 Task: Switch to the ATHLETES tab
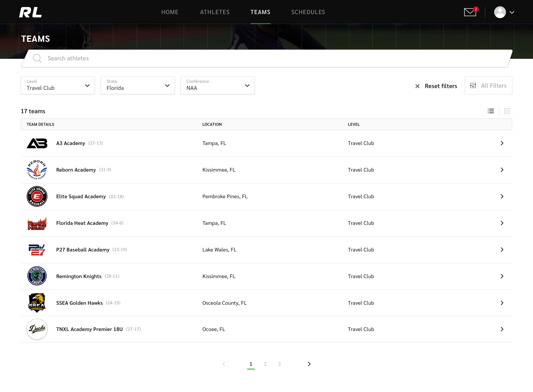click(x=214, y=12)
